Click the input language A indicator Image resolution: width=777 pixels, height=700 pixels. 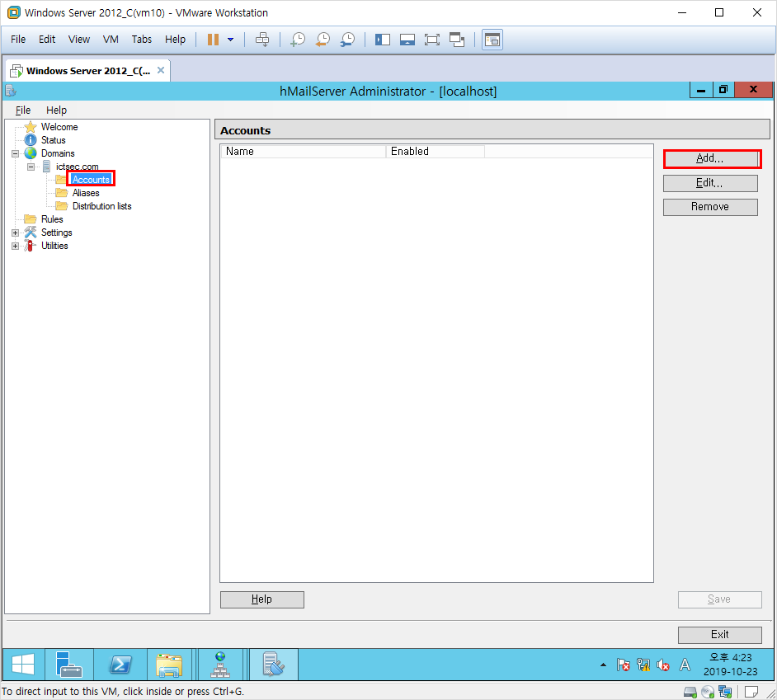click(685, 665)
